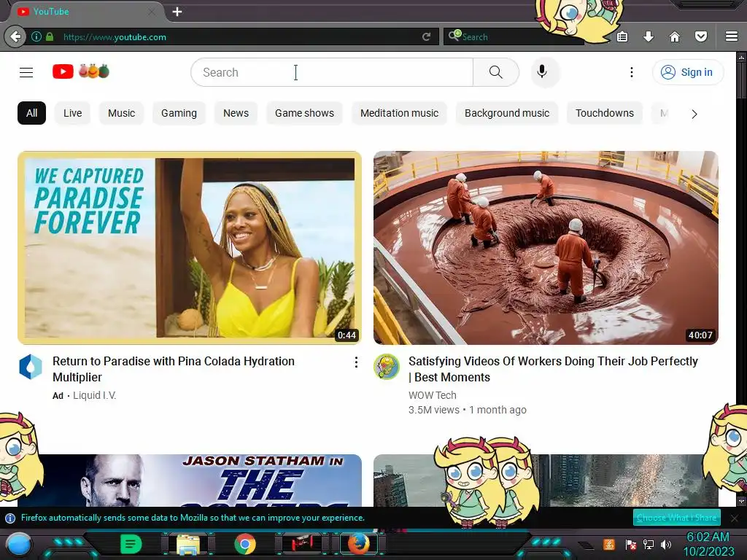Select the Game shows chip
The height and width of the screenshot is (560, 747).
[x=304, y=113]
